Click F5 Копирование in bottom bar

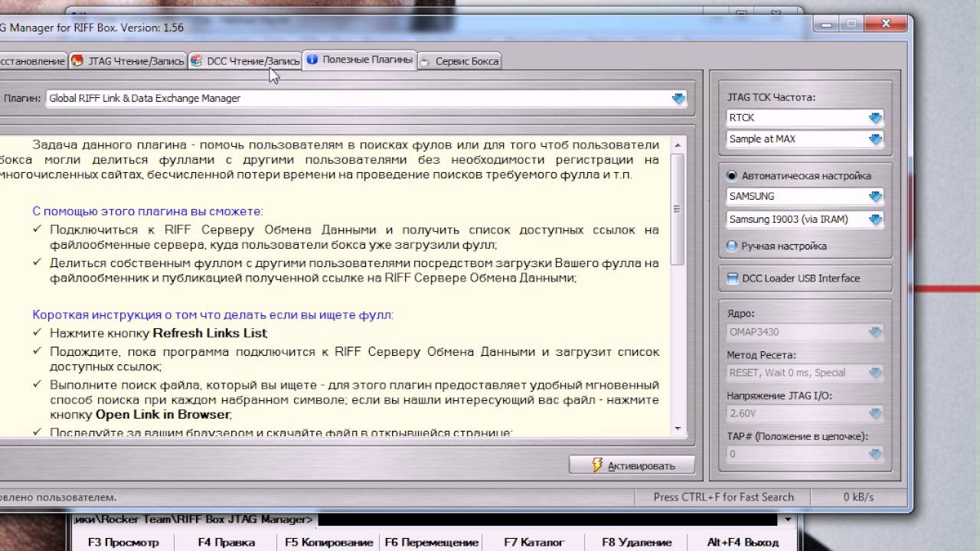coord(329,542)
